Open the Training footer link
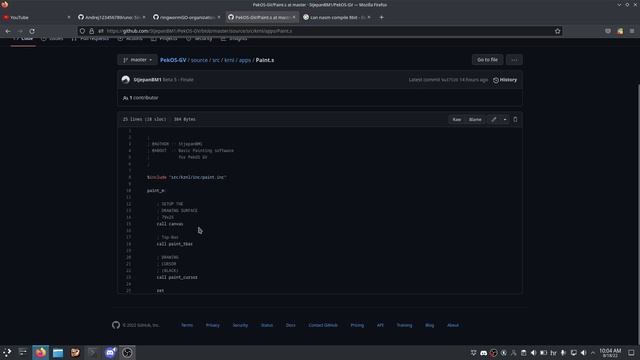 (x=404, y=325)
